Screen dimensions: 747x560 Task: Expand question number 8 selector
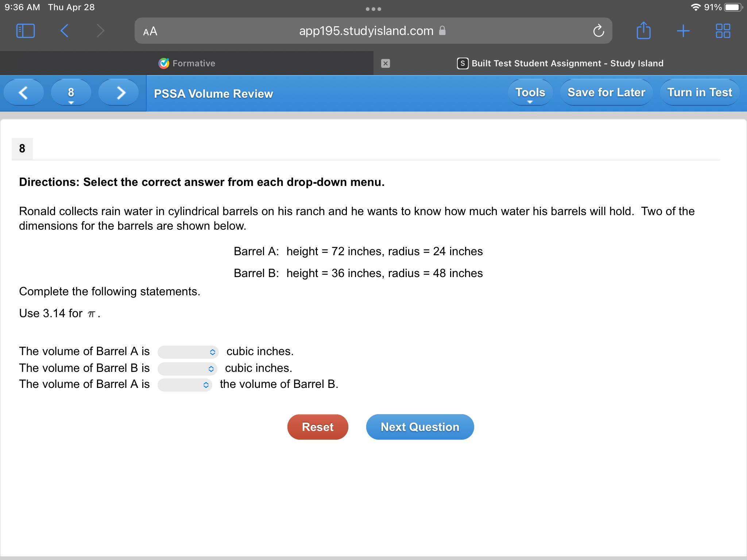(71, 93)
